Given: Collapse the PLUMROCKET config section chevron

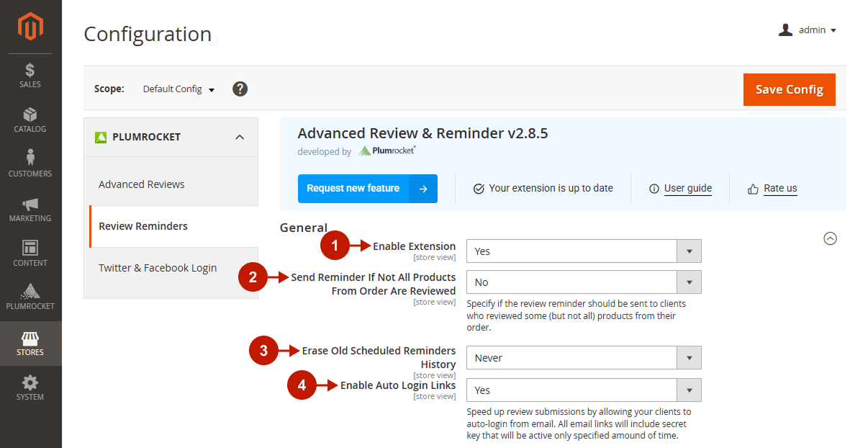Looking at the screenshot, I should point(240,137).
